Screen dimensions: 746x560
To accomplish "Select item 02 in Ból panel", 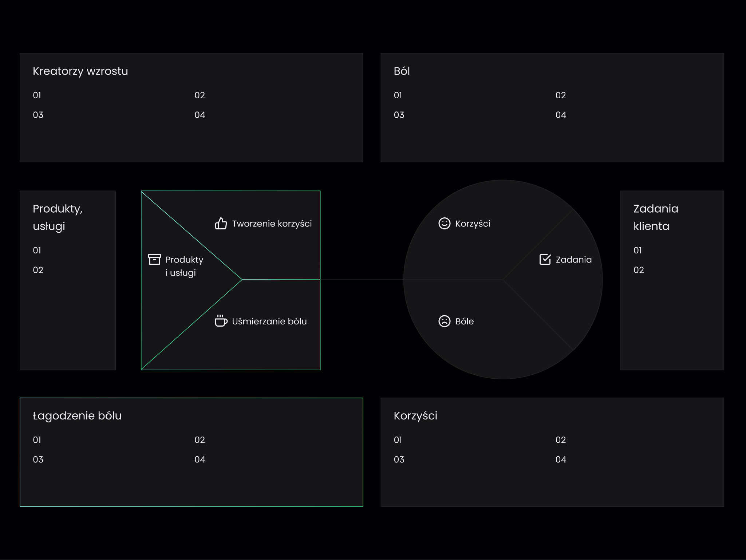I will [560, 95].
